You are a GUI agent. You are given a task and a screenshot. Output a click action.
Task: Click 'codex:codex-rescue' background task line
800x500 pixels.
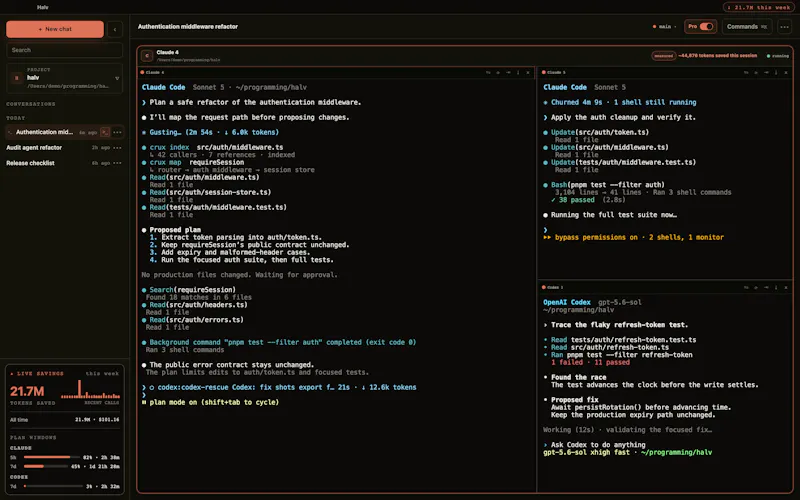[279, 387]
